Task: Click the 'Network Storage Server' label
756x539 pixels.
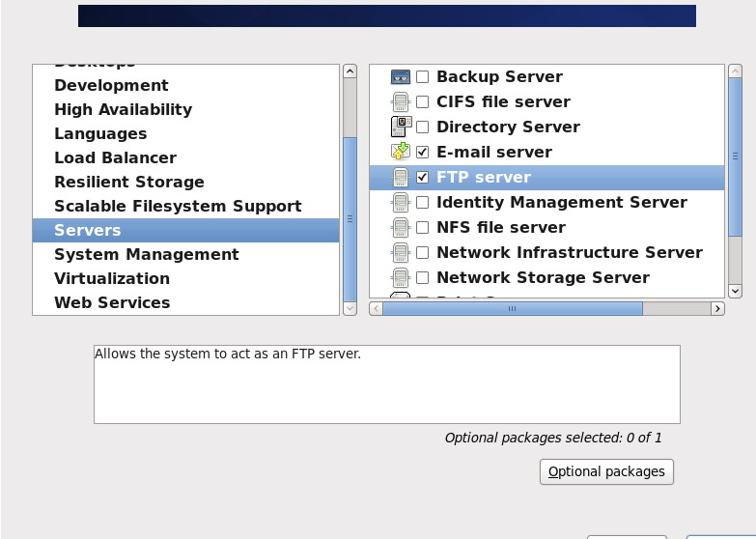Action: click(543, 277)
